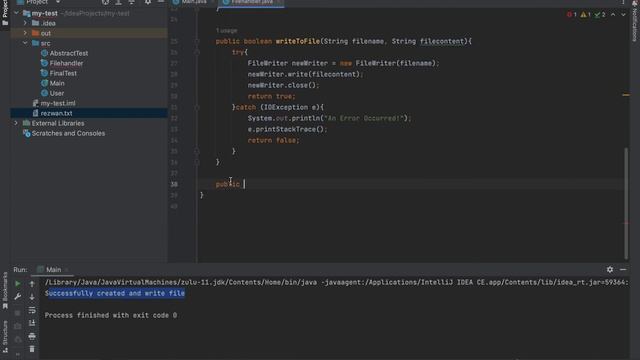Open the Notifications side panel
The image size is (640, 360).
pos(635,22)
